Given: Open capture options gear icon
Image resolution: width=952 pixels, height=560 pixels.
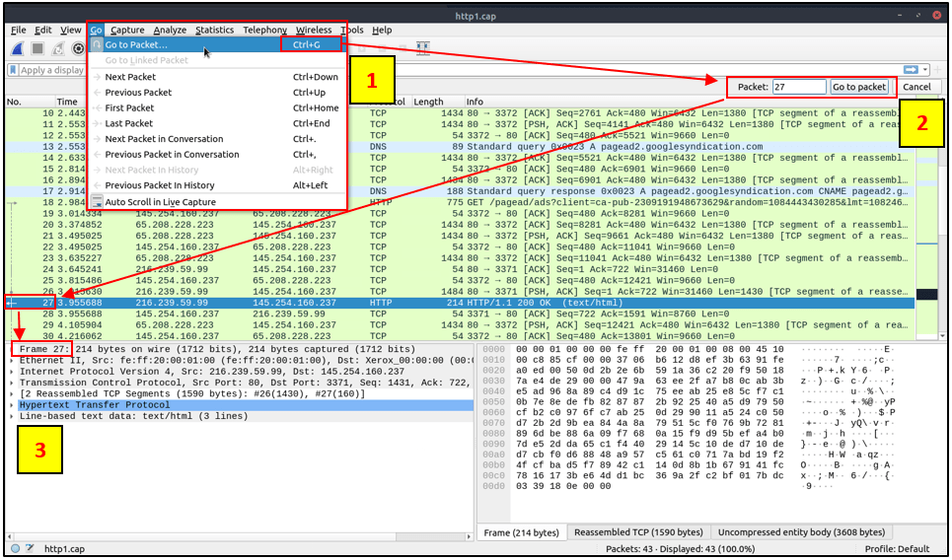Looking at the screenshot, I should pyautogui.click(x=78, y=49).
